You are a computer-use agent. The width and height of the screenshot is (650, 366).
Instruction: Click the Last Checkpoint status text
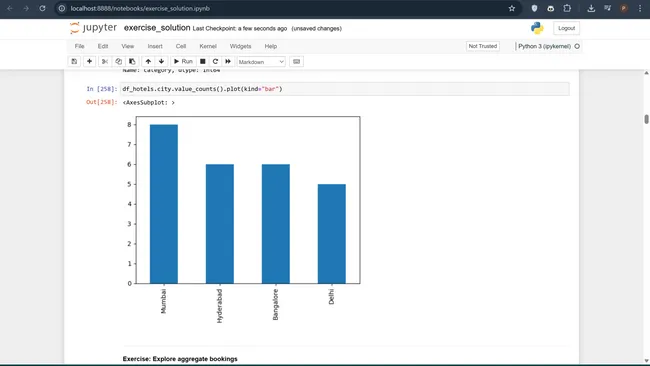(240, 29)
